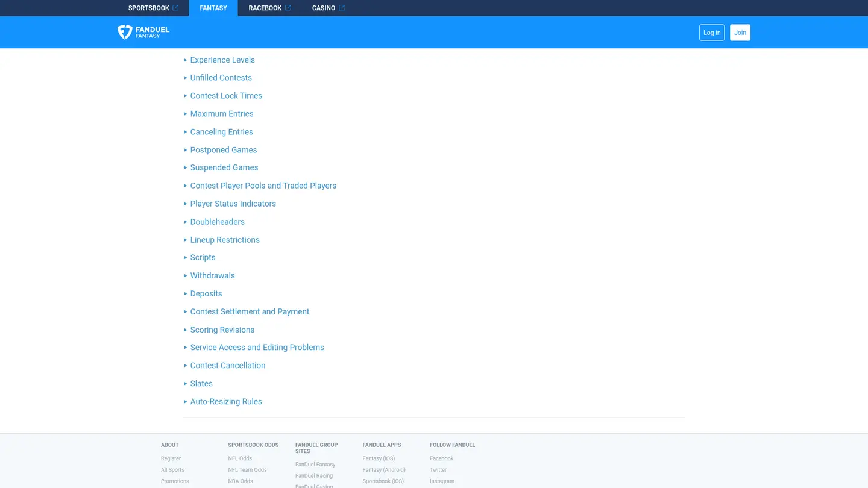Expand the Slates section
Screen dimensions: 868x488
pos(201,383)
